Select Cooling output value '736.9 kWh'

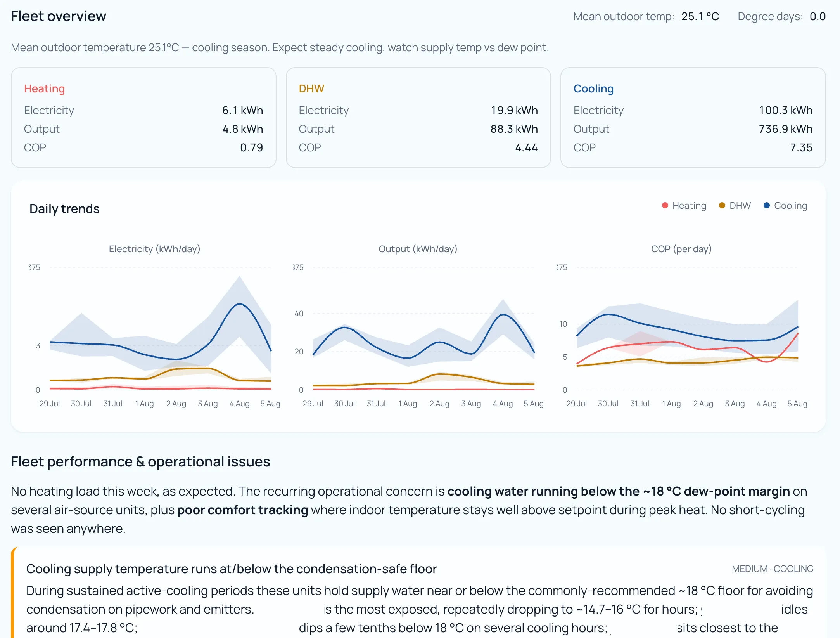click(x=785, y=129)
